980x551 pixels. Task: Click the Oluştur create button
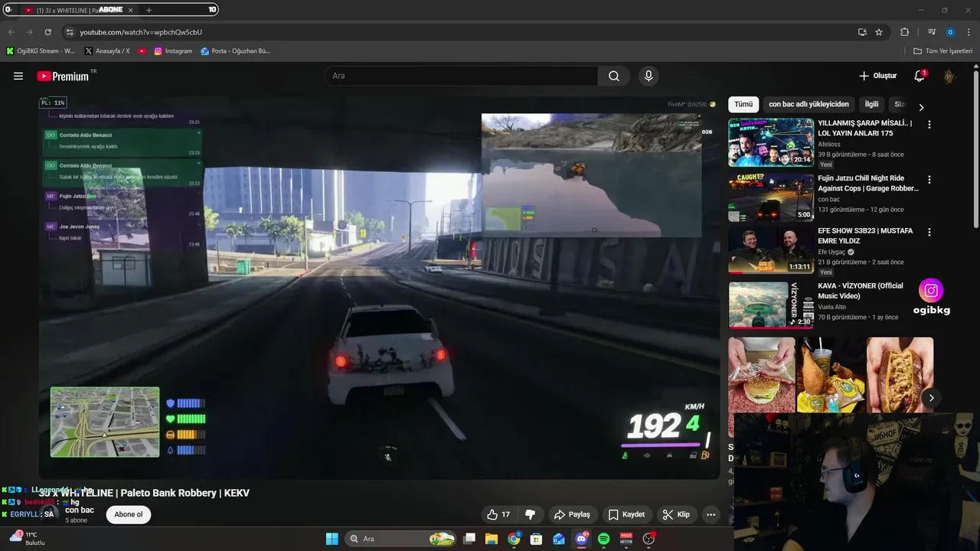click(x=877, y=76)
